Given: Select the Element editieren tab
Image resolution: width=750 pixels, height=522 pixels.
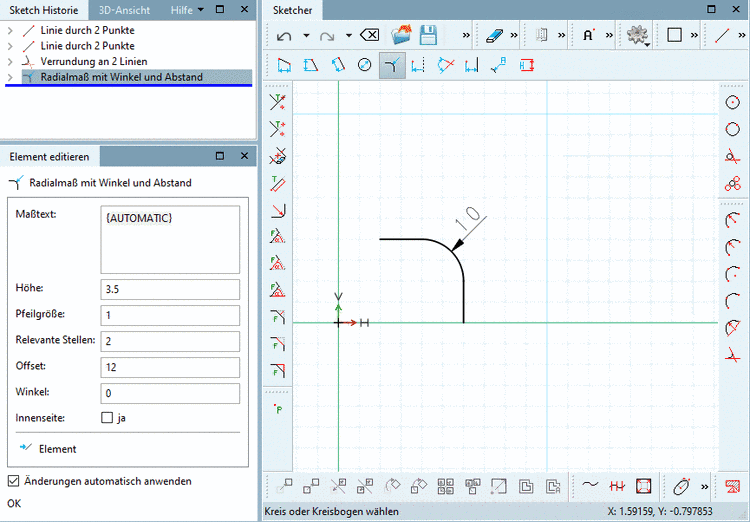Looking at the screenshot, I should tap(49, 156).
